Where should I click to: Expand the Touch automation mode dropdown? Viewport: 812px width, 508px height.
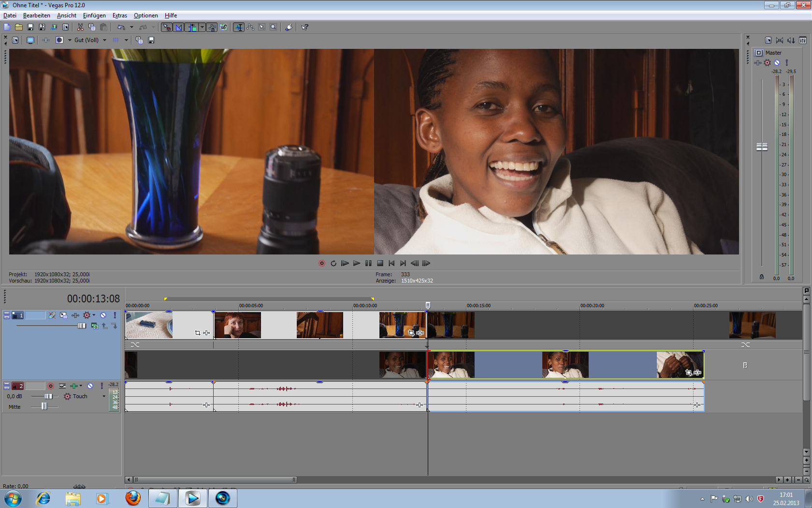[x=104, y=396]
